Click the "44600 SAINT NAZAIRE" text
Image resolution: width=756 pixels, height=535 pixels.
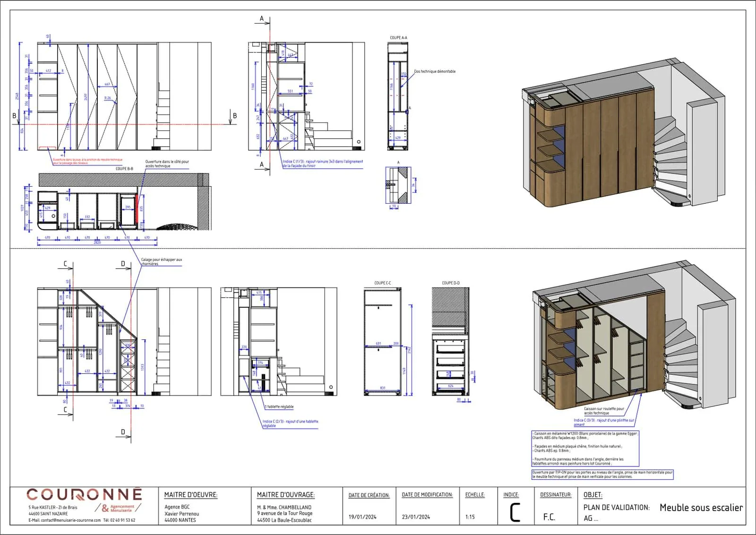(48, 514)
